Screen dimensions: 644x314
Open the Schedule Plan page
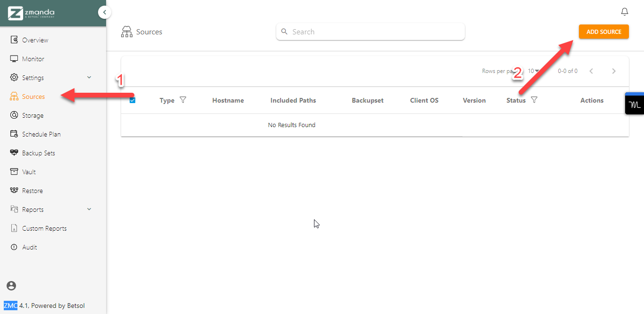point(41,134)
